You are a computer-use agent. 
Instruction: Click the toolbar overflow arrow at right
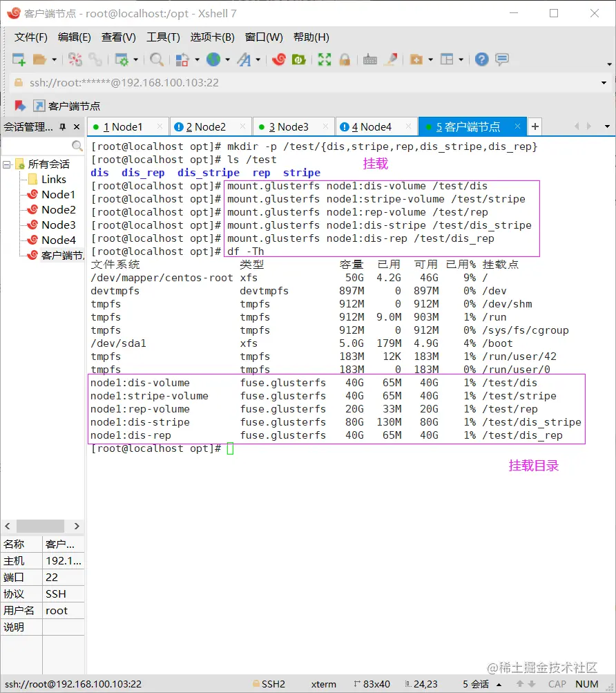click(x=609, y=64)
